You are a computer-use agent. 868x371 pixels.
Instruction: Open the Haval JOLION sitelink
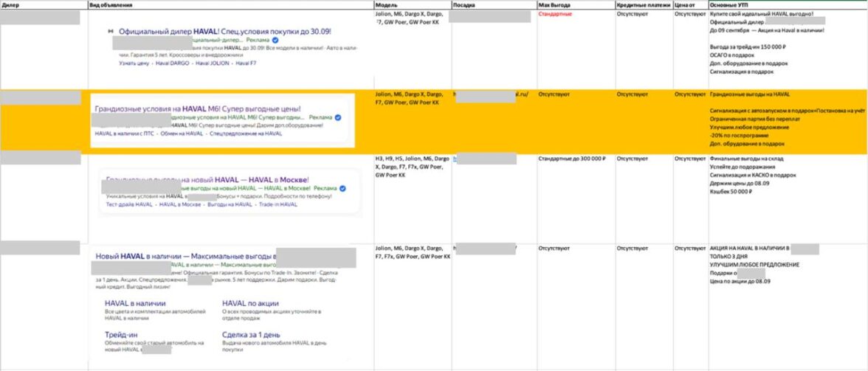(x=213, y=63)
